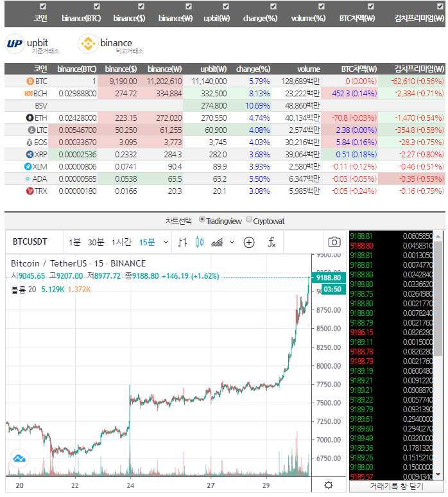The image size is (448, 497).
Task: Click the BCH coin icon
Action: 28,94
